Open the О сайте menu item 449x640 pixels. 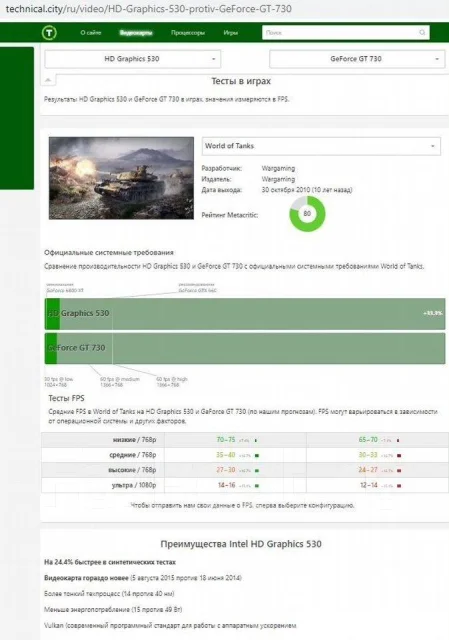point(91,33)
